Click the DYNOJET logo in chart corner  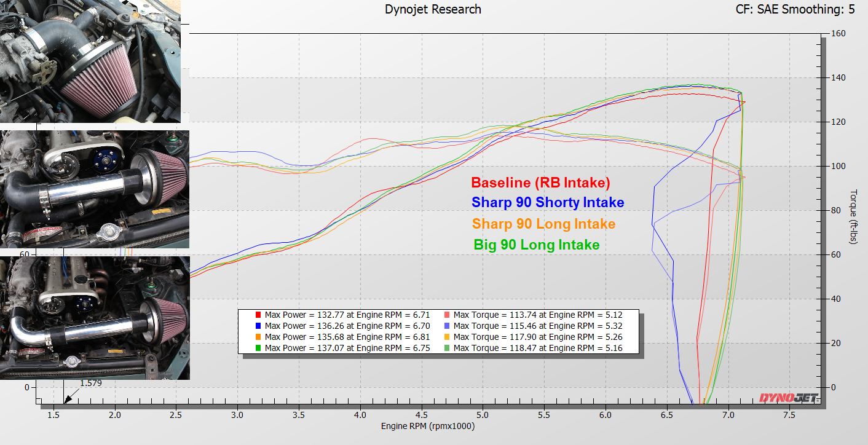[789, 398]
